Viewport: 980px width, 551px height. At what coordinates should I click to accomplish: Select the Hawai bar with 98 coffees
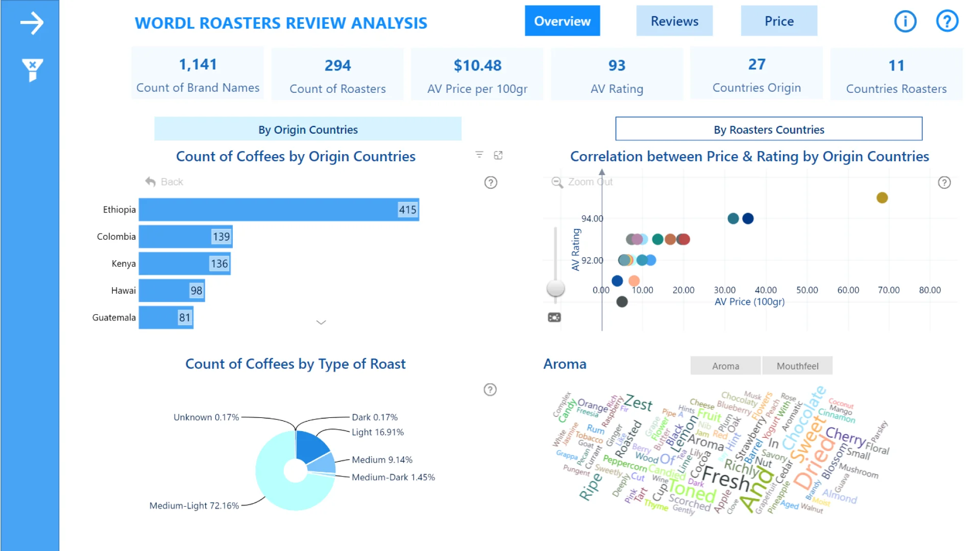point(172,291)
